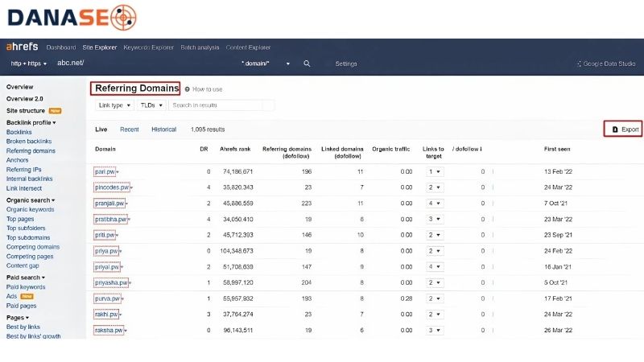Collapse the Organic search section
This screenshot has width=644, height=362.
[31, 200]
